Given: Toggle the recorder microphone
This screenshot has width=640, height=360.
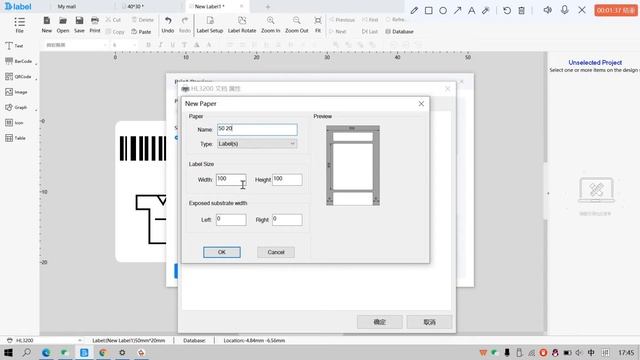Looking at the screenshot, I should (x=564, y=10).
